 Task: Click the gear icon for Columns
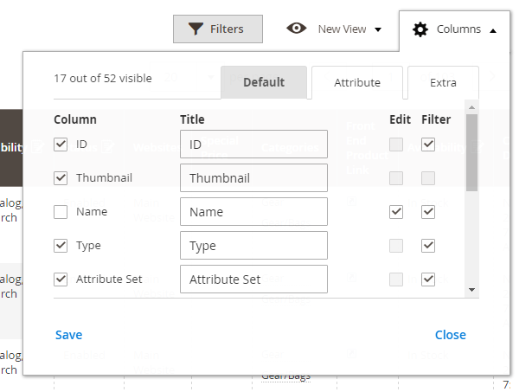coord(420,29)
